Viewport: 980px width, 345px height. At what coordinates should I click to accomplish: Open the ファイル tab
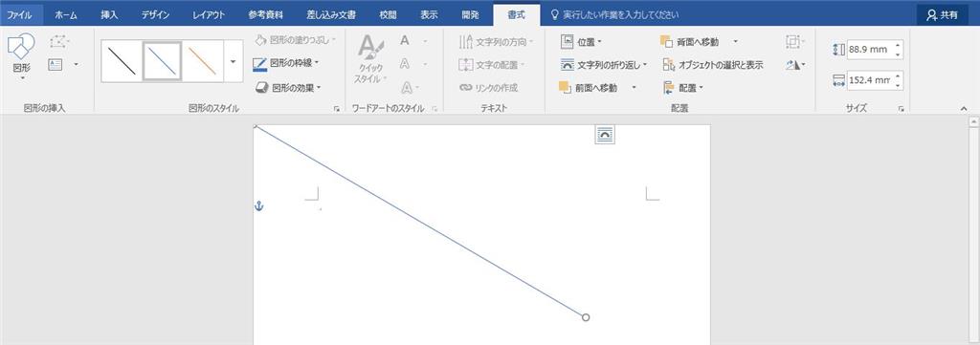pos(19,14)
